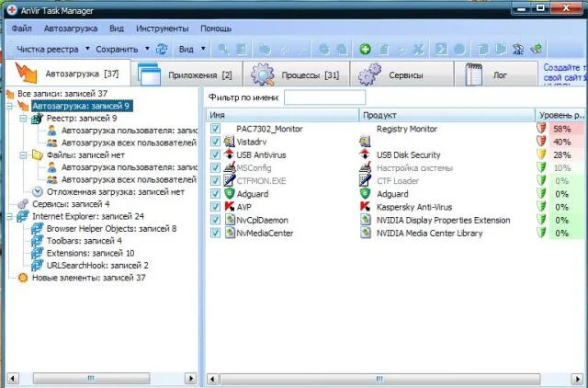Click into the Фильтр по имени input field
This screenshot has width=588, height=388.
pyautogui.click(x=324, y=97)
